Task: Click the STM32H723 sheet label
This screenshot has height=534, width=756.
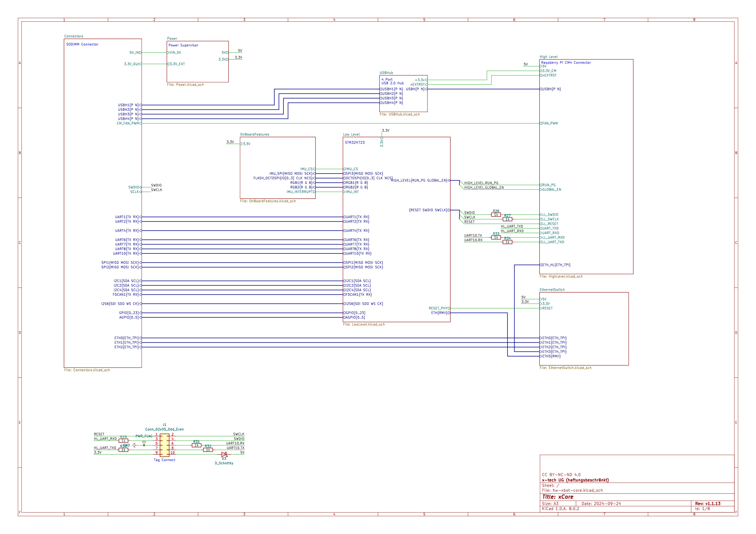Action: click(x=355, y=143)
